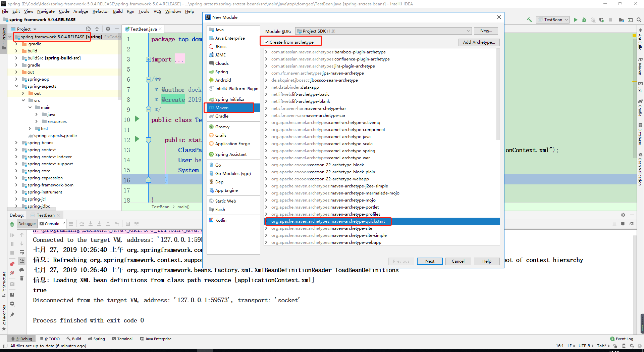Open Debug panel gear settings
Viewport: 644px width, 352px height.
(x=623, y=215)
